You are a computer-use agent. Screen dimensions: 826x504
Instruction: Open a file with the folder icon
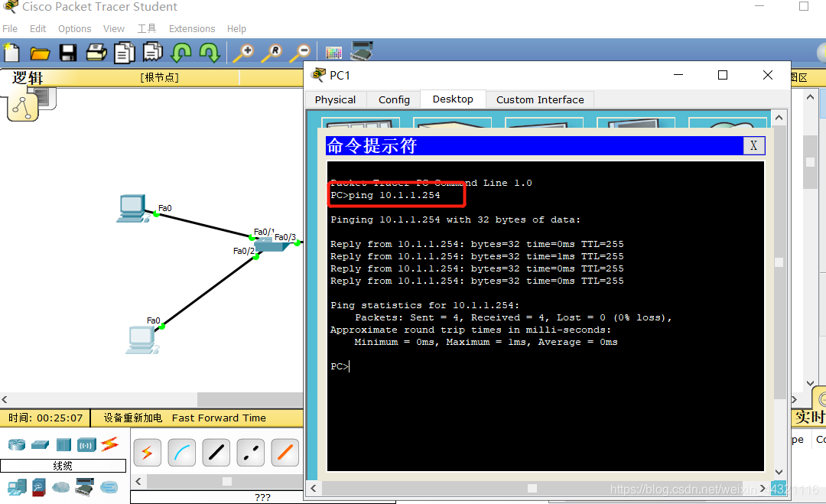click(40, 54)
